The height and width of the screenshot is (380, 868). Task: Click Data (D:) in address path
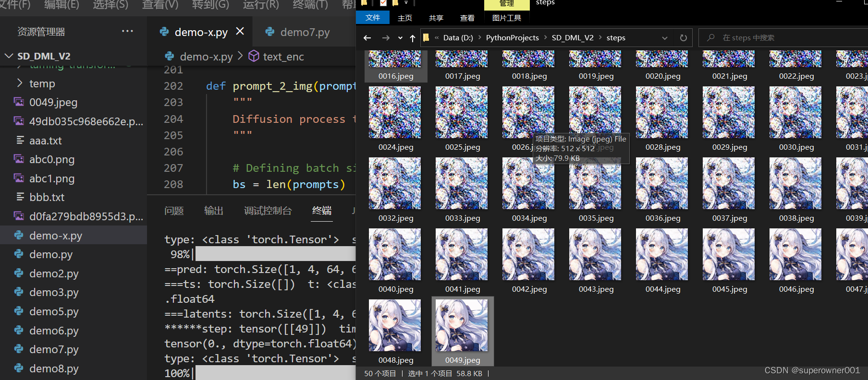click(x=458, y=38)
